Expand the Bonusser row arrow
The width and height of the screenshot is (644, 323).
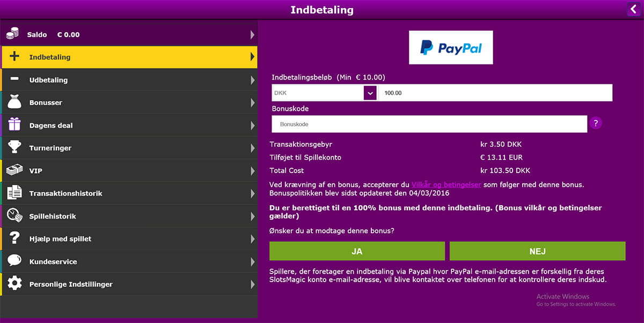point(252,103)
